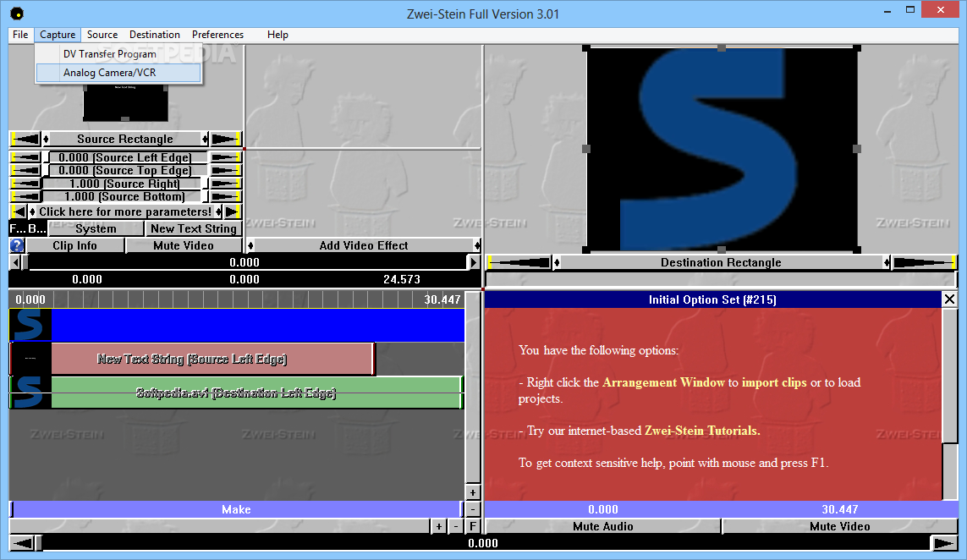Click vertical zoom plus button beside arrangement window

coord(472,493)
